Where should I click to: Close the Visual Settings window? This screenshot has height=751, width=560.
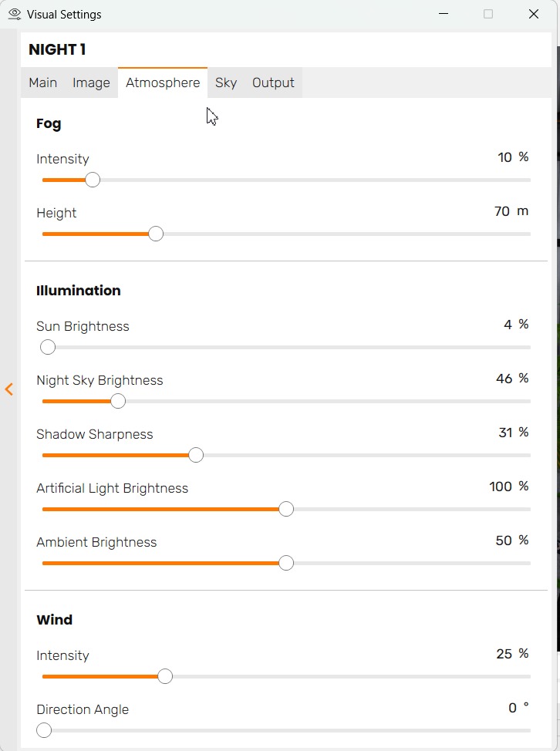click(534, 14)
